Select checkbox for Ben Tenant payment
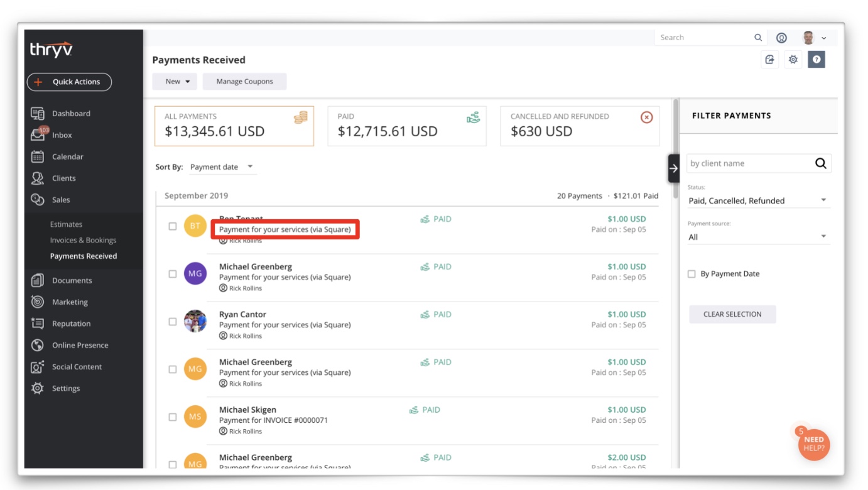The height and width of the screenshot is (490, 868). tap(173, 226)
